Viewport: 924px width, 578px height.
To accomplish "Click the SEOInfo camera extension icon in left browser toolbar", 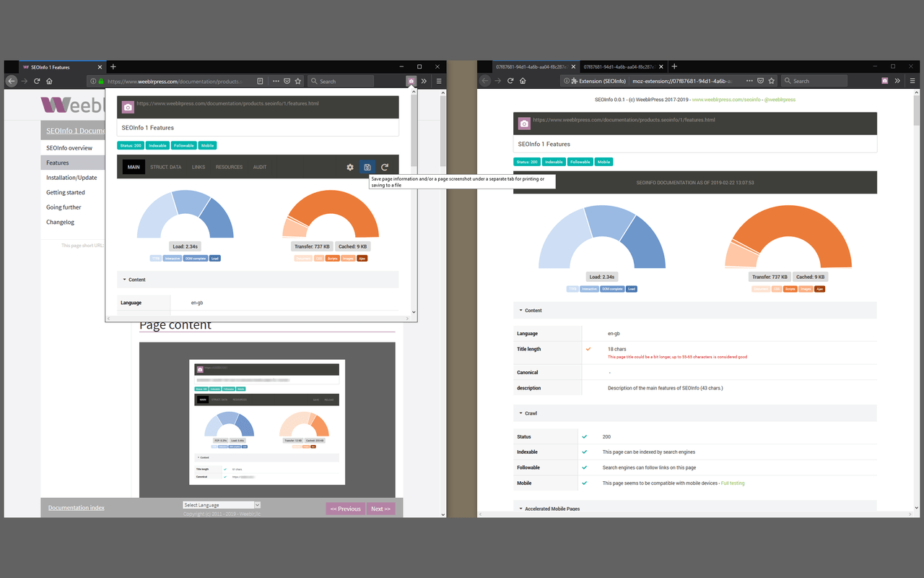I will tap(411, 81).
